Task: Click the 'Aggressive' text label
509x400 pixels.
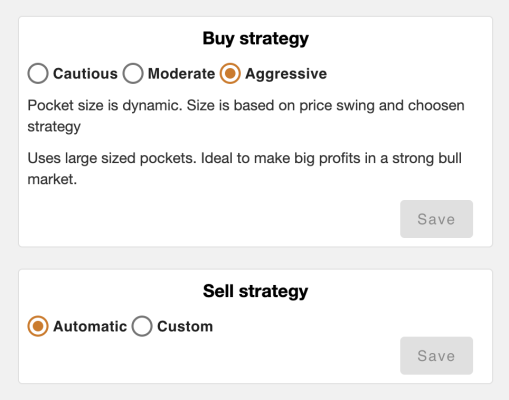Action: point(286,74)
